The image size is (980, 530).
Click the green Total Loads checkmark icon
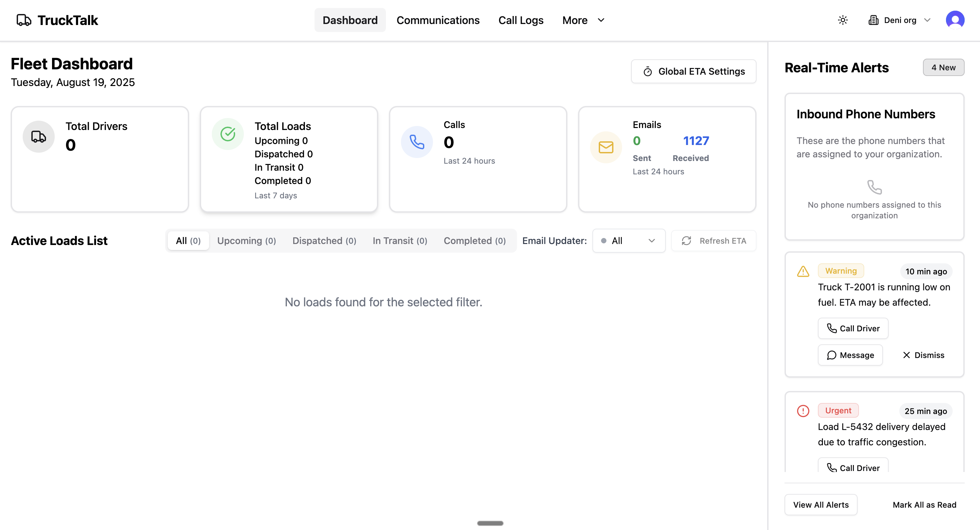[x=228, y=134]
